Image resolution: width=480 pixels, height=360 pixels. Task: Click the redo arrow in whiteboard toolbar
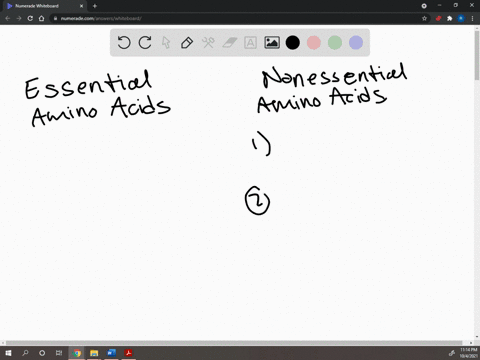145,43
